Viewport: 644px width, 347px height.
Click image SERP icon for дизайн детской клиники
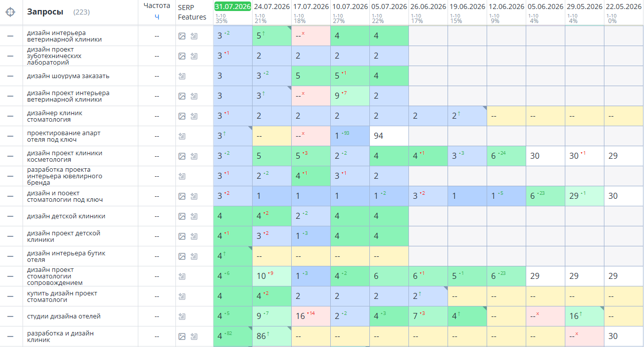click(x=182, y=216)
